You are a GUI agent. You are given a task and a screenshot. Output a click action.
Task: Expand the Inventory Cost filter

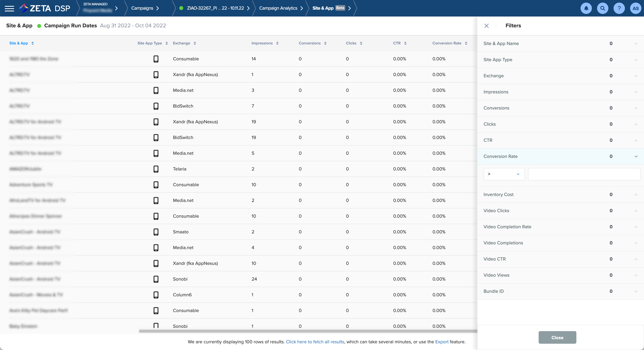pos(636,194)
